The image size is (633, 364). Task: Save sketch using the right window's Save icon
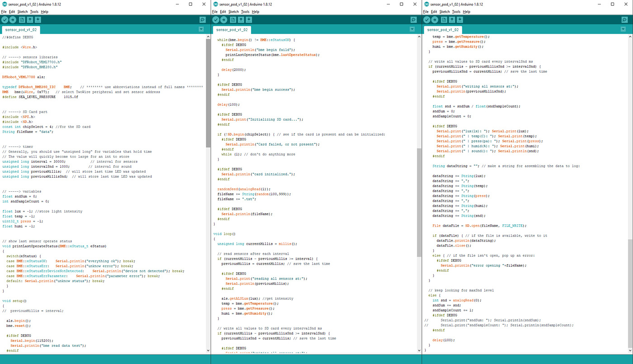point(460,20)
